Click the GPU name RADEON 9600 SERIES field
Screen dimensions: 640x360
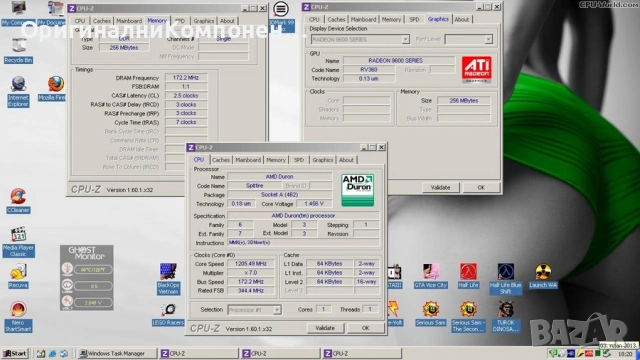[399, 60]
